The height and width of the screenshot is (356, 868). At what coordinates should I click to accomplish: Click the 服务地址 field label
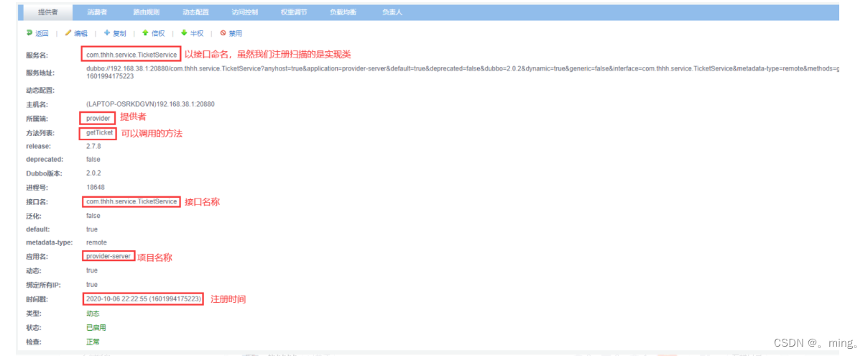(x=39, y=73)
